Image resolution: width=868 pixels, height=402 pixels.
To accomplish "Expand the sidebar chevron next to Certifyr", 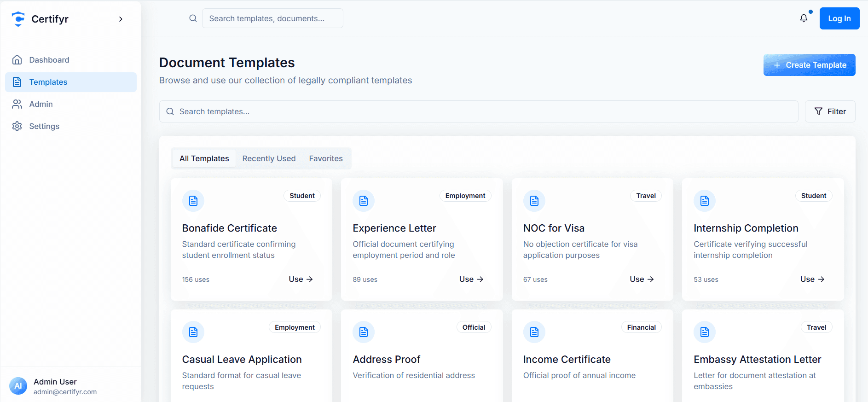I will point(121,19).
